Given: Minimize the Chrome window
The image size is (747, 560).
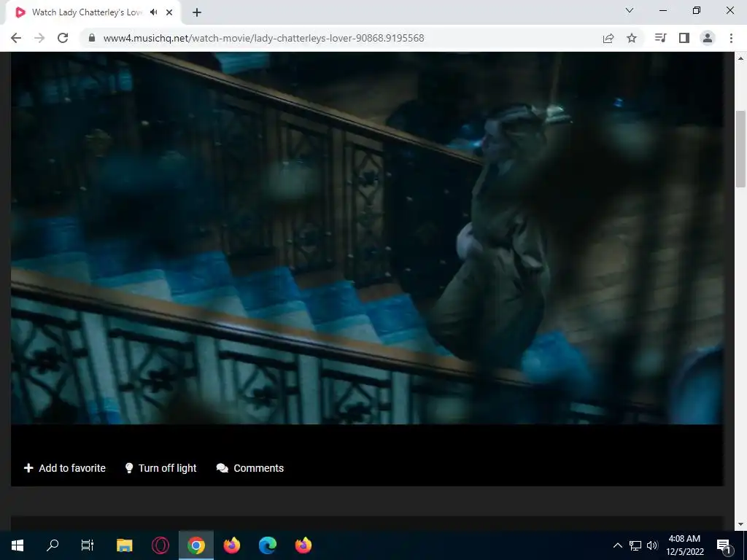Looking at the screenshot, I should pyautogui.click(x=662, y=10).
